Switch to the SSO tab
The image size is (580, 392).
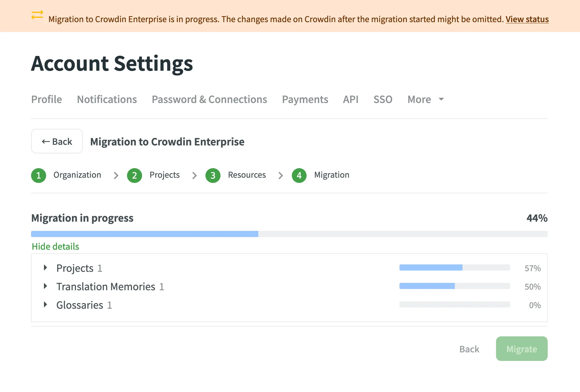(383, 99)
